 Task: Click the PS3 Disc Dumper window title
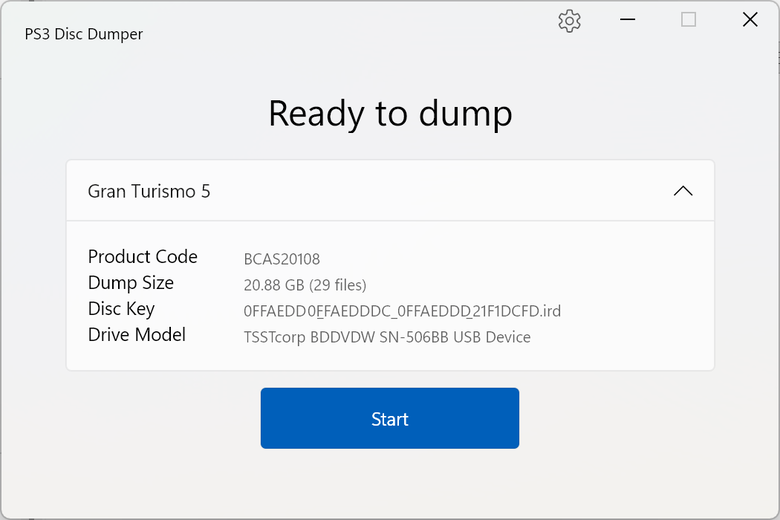click(x=84, y=34)
